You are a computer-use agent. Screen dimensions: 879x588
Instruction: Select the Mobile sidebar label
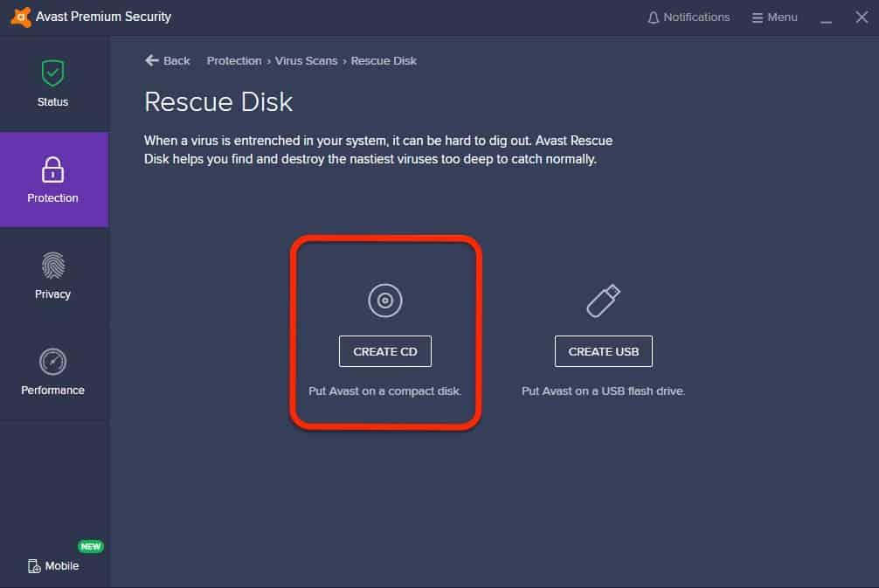tap(62, 566)
